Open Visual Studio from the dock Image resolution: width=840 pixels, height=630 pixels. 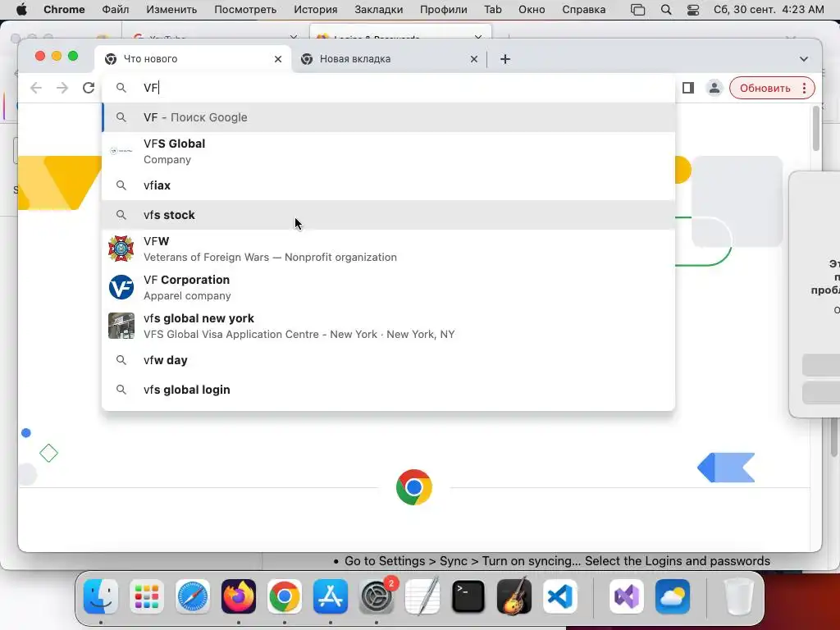[626, 596]
